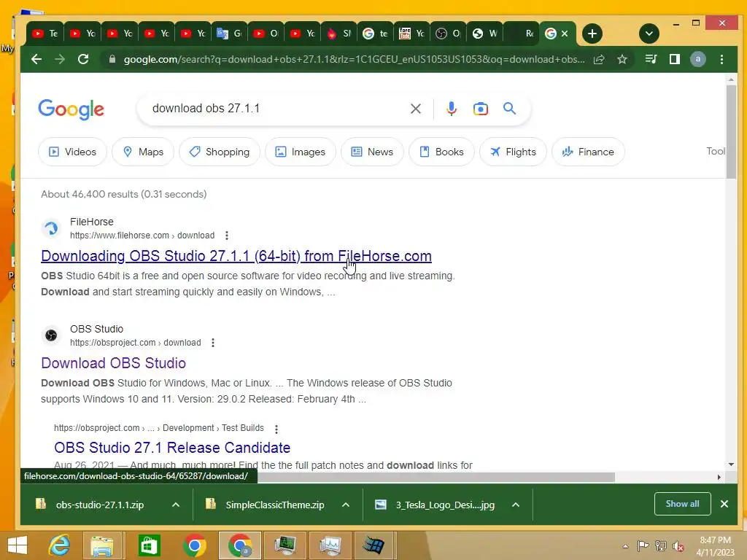The width and height of the screenshot is (747, 560).
Task: Filter results by Videos
Action: [x=72, y=152]
